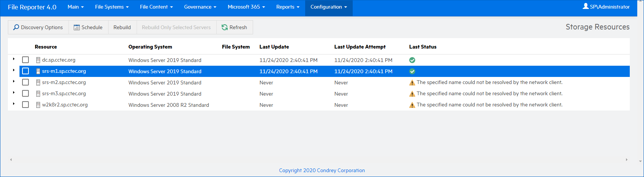Click the horizontal scrollbar right arrow
This screenshot has height=177, width=644.
click(x=626, y=159)
